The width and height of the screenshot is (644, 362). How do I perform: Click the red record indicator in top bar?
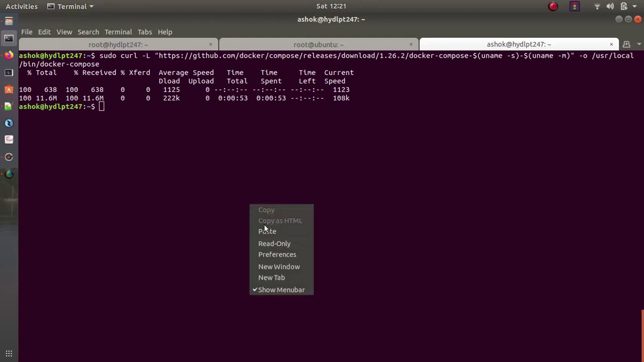tap(553, 7)
